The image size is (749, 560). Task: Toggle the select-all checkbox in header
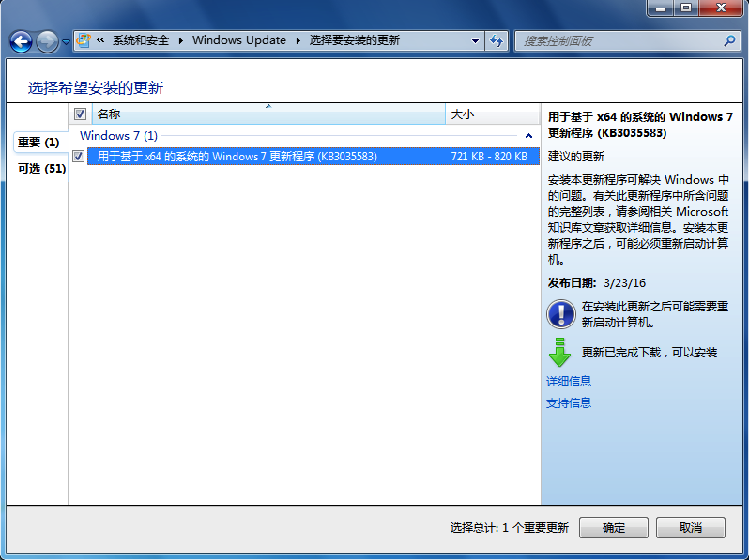[80, 114]
